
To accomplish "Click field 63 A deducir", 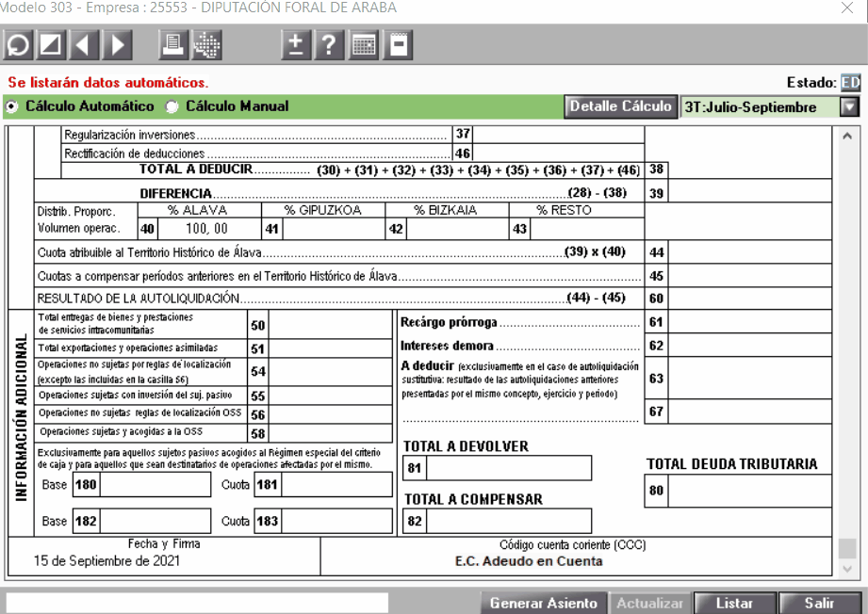I will [749, 379].
